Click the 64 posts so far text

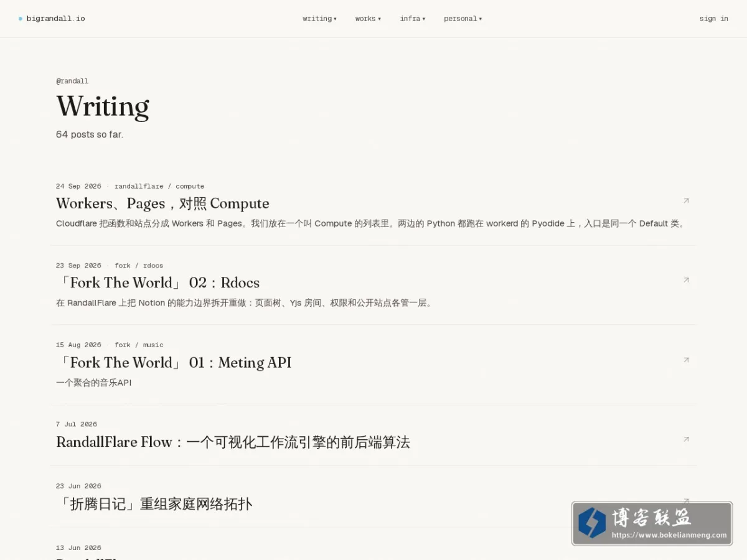pos(90,134)
